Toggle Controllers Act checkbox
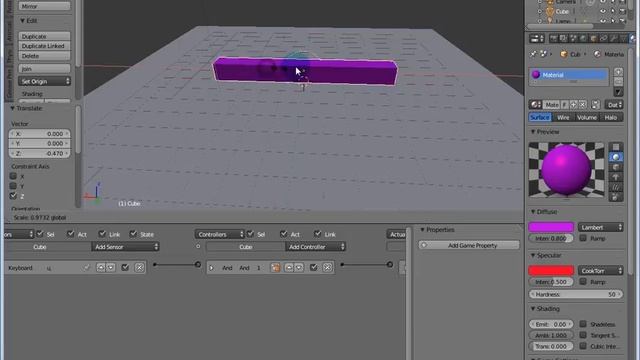 (284, 234)
